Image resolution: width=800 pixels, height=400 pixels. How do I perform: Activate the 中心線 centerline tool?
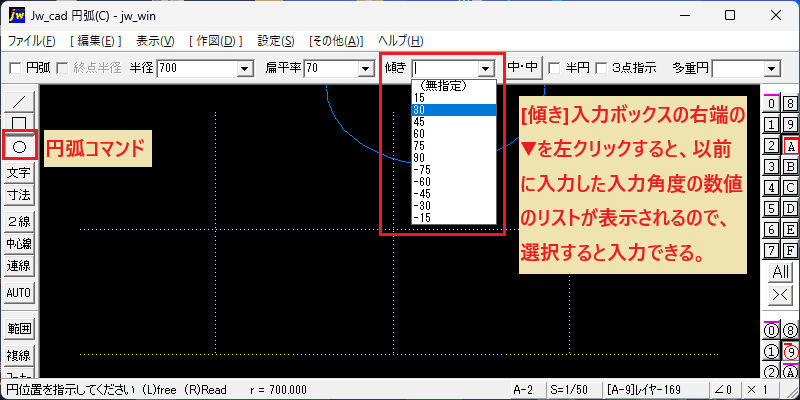tap(19, 243)
